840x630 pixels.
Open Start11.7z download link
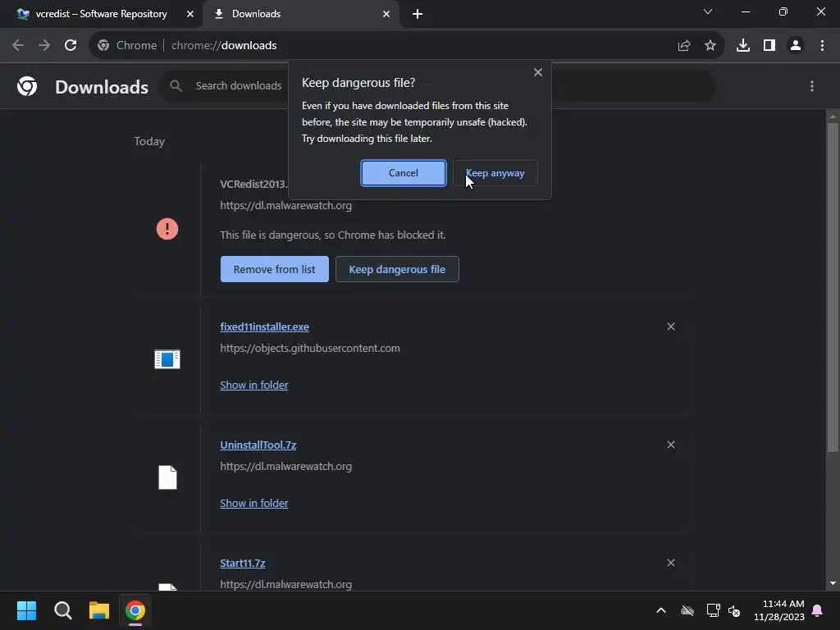pyautogui.click(x=243, y=563)
